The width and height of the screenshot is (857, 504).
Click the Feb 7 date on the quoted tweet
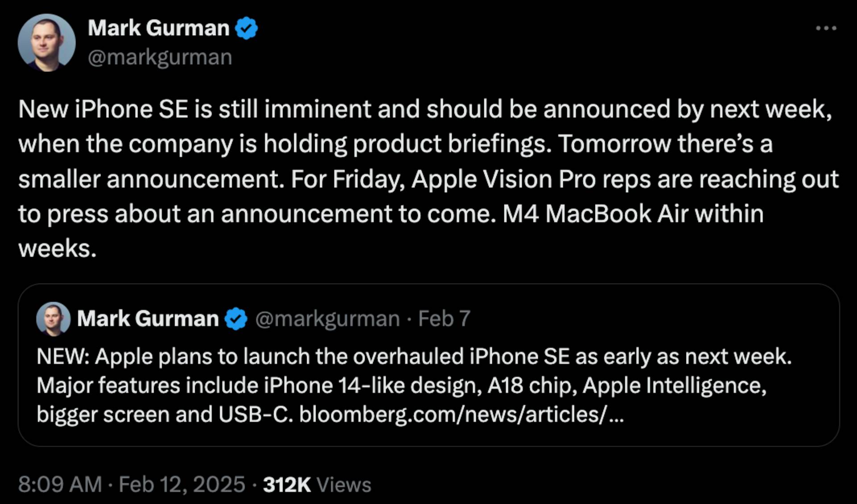point(444,319)
